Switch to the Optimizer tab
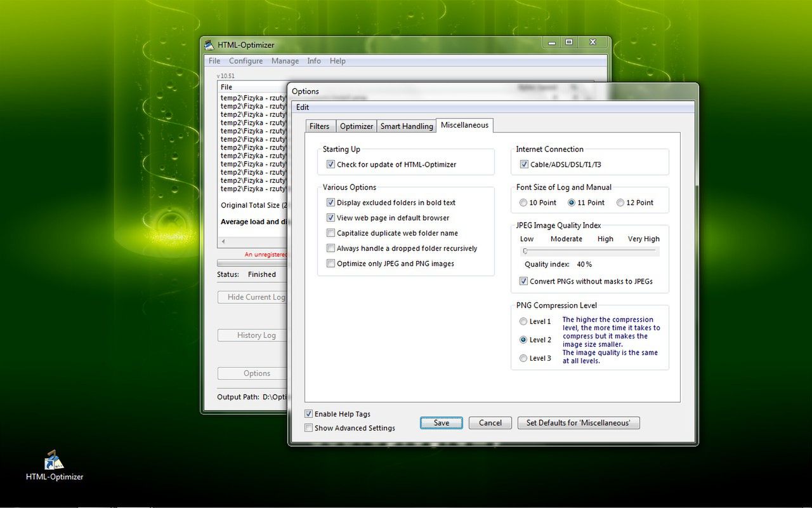This screenshot has height=508, width=812. point(357,126)
